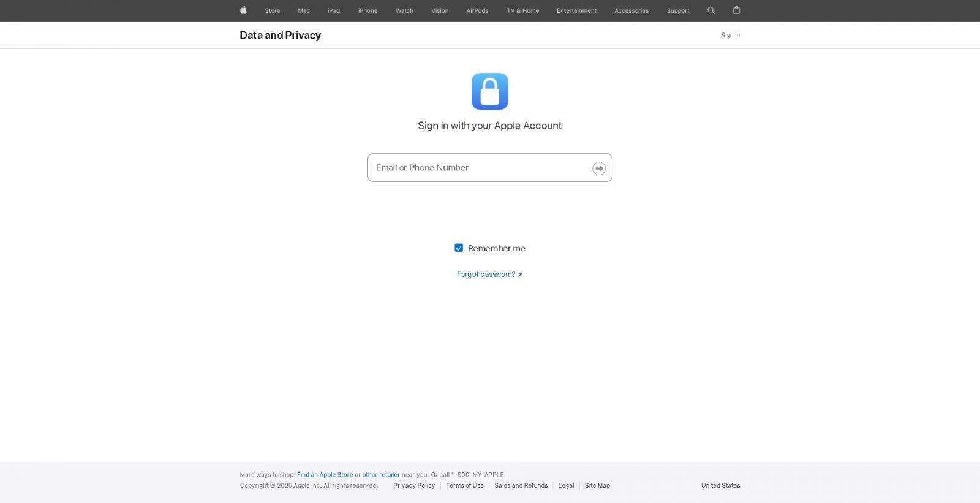The image size is (980, 503).
Task: Click the Sign In link
Action: (730, 35)
